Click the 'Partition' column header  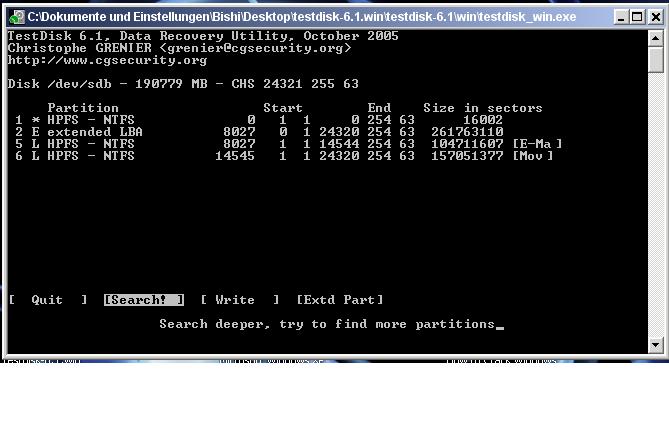(83, 108)
